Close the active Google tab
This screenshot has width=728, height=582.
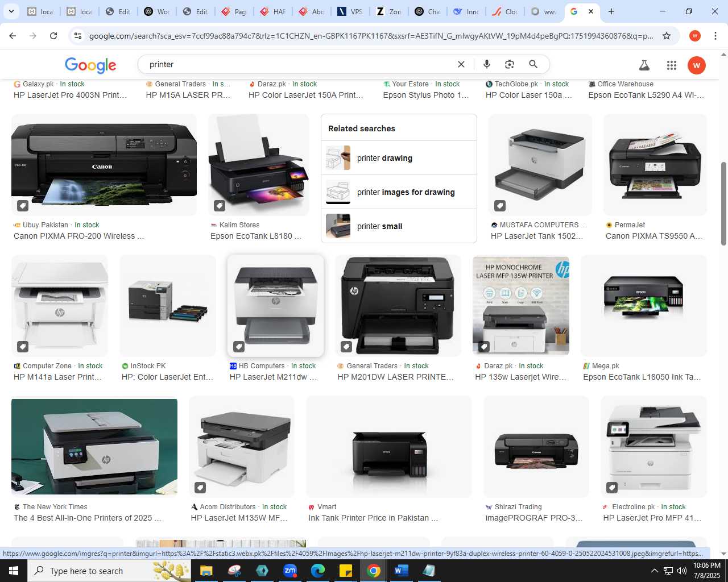coord(591,11)
